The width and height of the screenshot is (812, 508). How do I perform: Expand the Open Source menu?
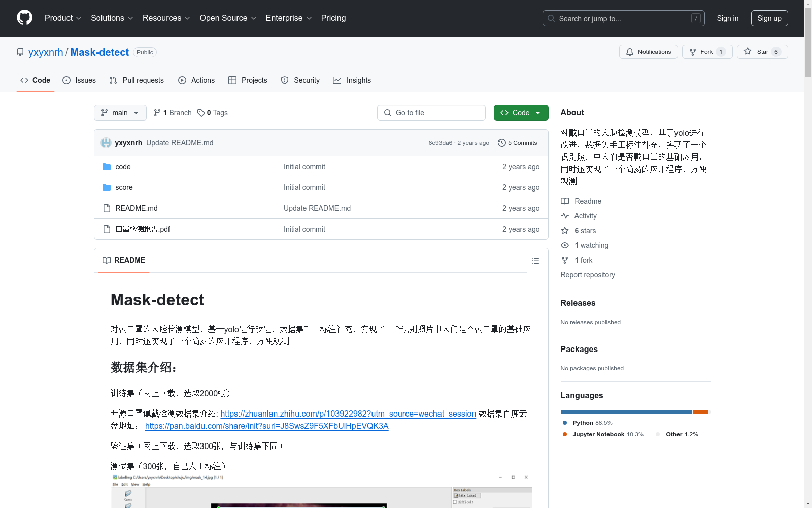[x=228, y=18]
